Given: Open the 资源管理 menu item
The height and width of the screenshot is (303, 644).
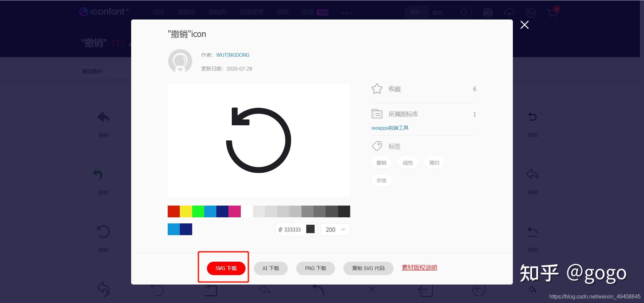Looking at the screenshot, I should point(251,12).
